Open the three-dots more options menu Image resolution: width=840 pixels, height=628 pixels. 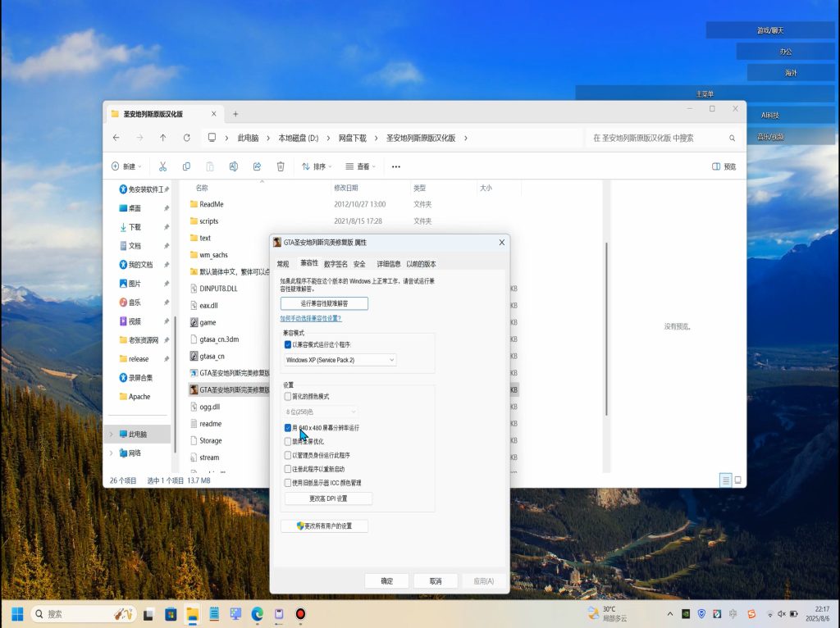coord(396,166)
